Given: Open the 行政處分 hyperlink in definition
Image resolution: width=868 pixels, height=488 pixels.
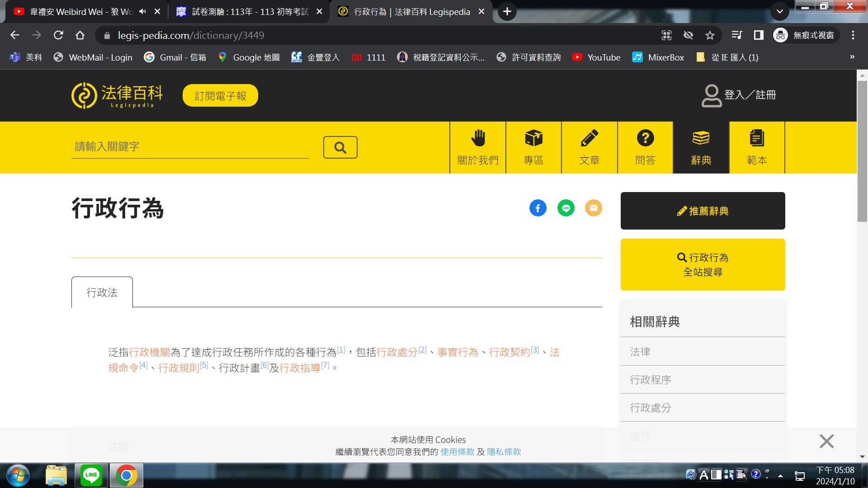Looking at the screenshot, I should pyautogui.click(x=397, y=352).
